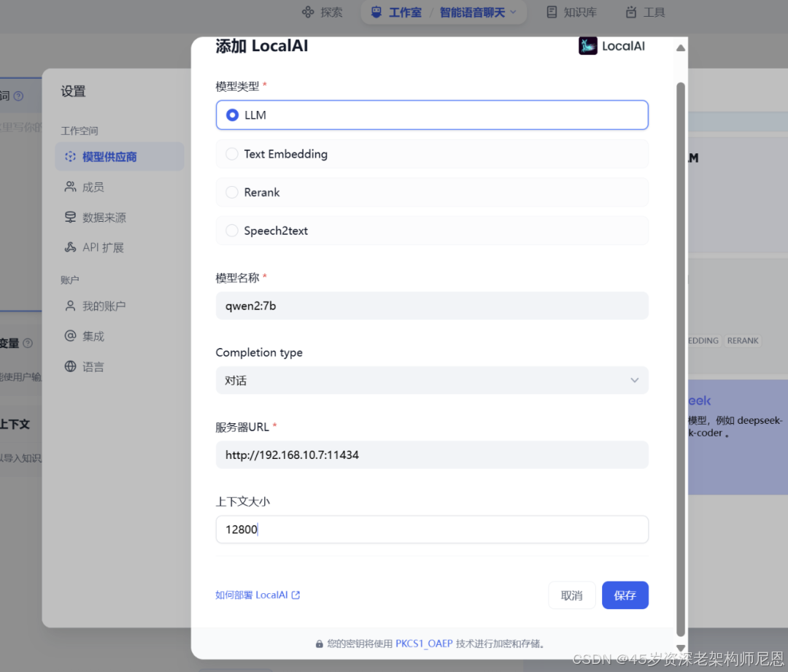Viewport: 788px width, 672px height.
Task: Open the Completion type dropdown
Action: (432, 380)
